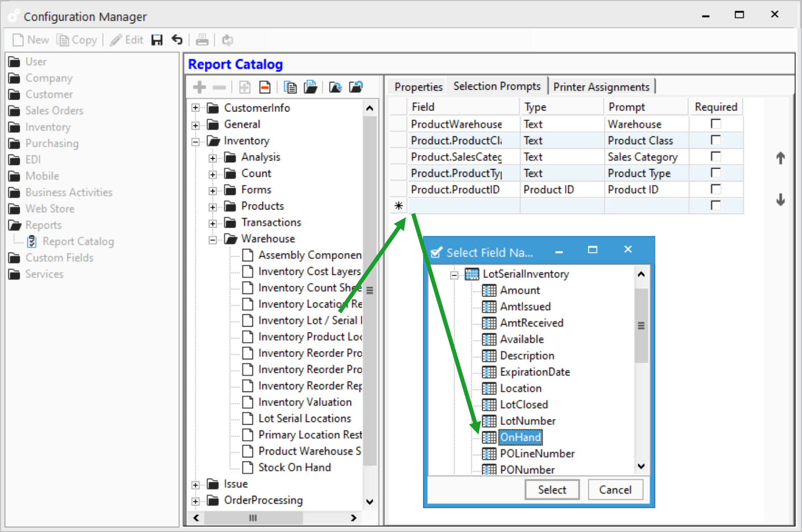The width and height of the screenshot is (802, 532).
Task: Click the Save floppy disk icon
Action: [x=157, y=40]
